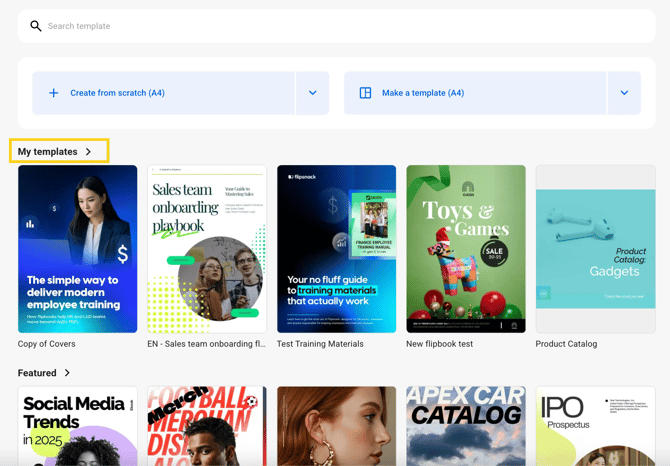Open the Featured section heading

click(37, 373)
